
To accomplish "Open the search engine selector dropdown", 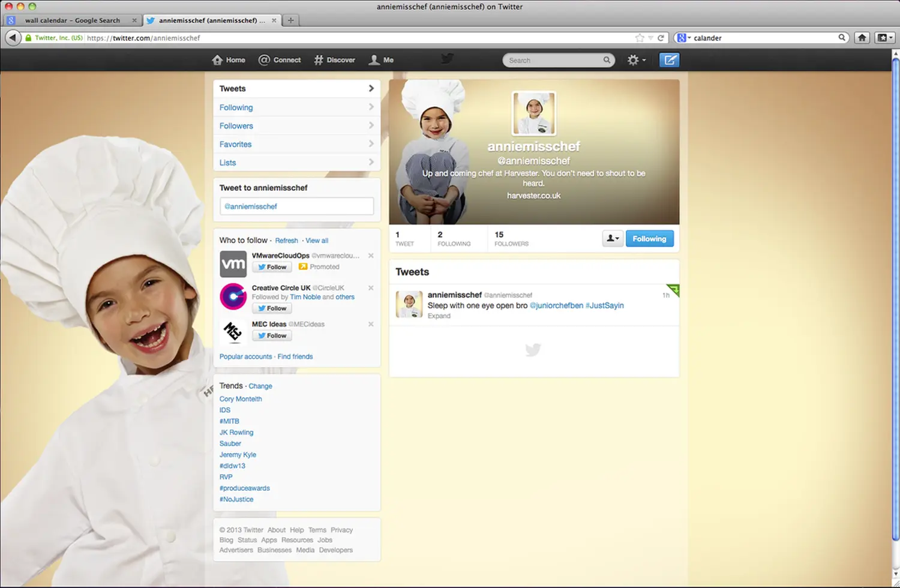I will (x=683, y=38).
